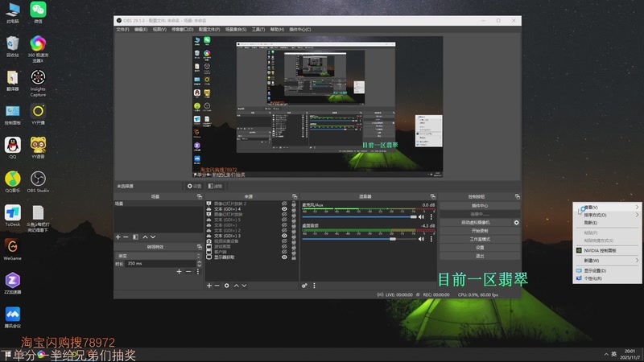Open QQ desktop icon

pyautogui.click(x=12, y=148)
